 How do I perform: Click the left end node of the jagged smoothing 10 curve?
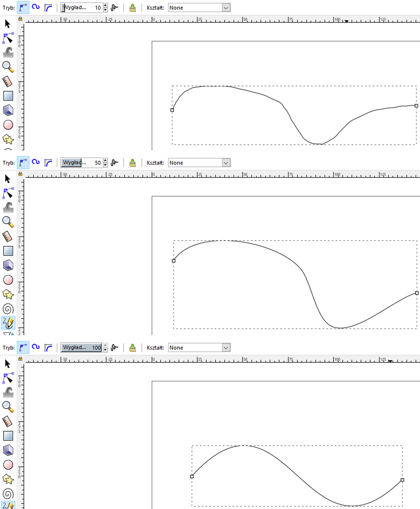[x=172, y=110]
